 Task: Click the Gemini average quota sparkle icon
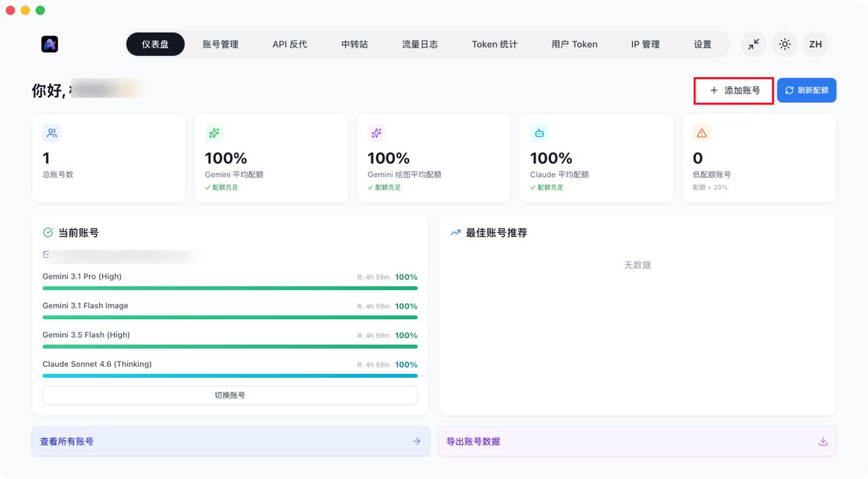[x=214, y=133]
